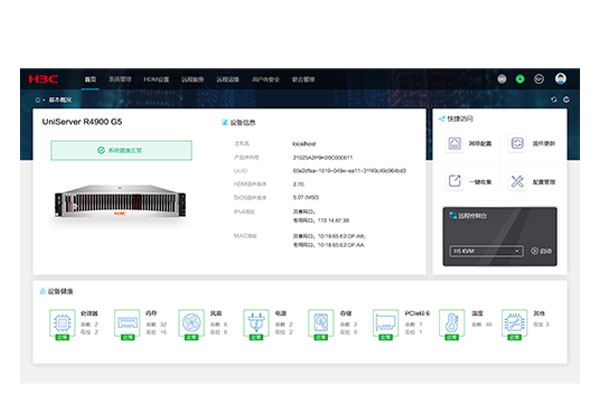Click the 风扇 fan label
The height and width of the screenshot is (400, 600).
(216, 313)
